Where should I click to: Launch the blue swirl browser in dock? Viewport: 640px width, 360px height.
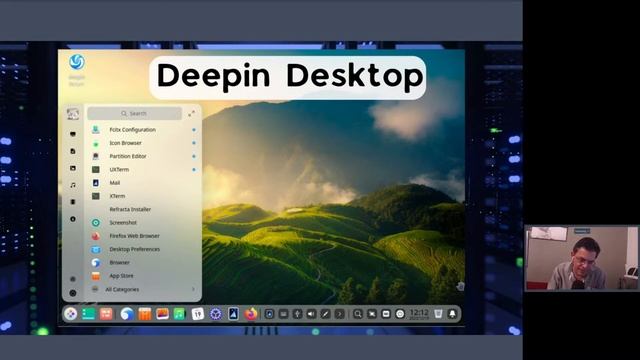point(127,314)
